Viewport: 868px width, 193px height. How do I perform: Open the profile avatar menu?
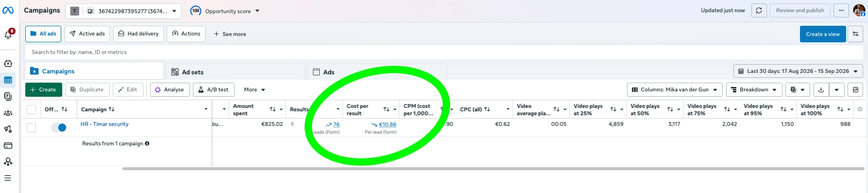(859, 10)
